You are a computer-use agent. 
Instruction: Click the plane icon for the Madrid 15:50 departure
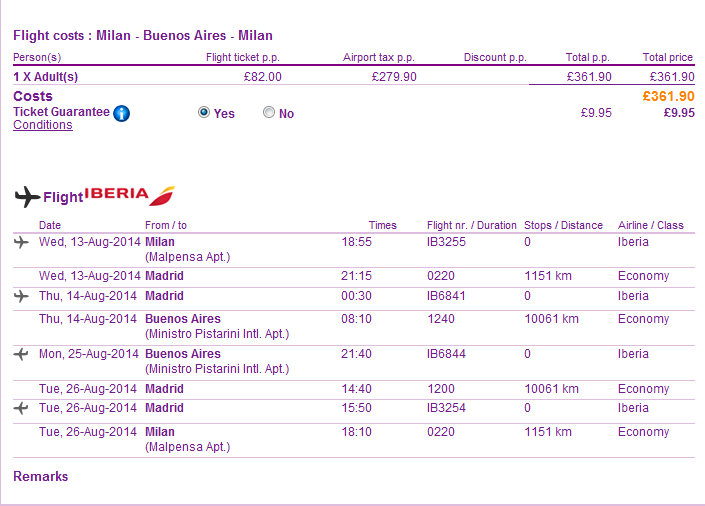[22, 408]
